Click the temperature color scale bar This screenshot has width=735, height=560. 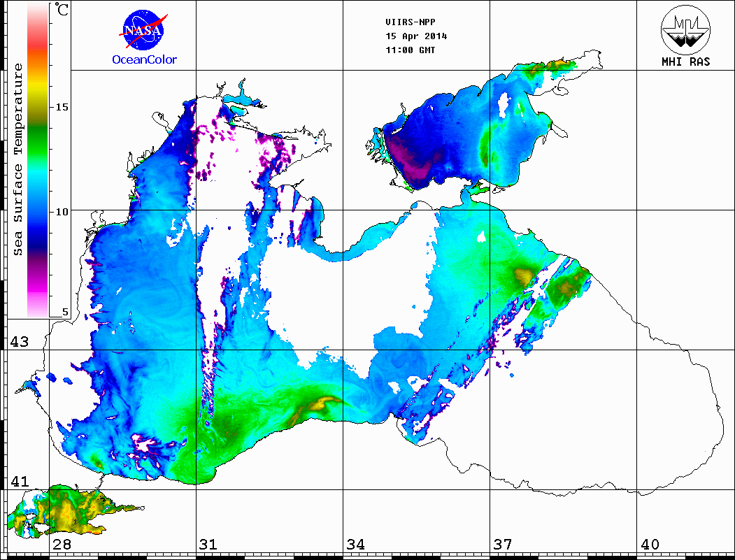[x=38, y=160]
